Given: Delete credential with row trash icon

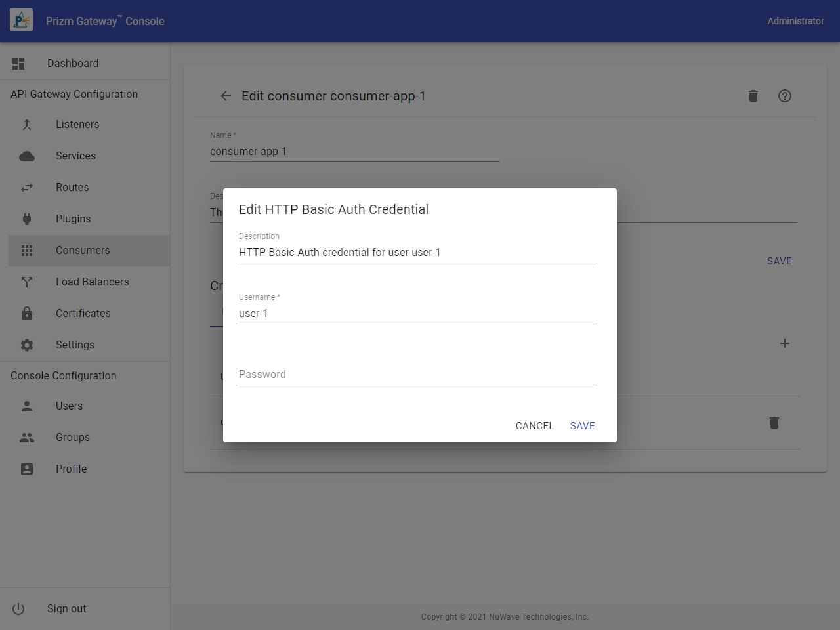Looking at the screenshot, I should 774,423.
